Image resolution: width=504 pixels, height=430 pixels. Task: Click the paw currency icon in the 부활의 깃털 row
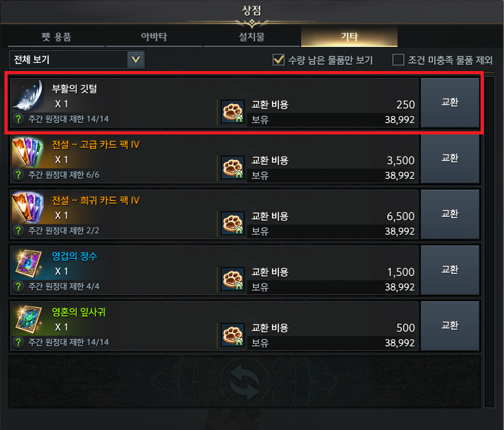coord(233,112)
